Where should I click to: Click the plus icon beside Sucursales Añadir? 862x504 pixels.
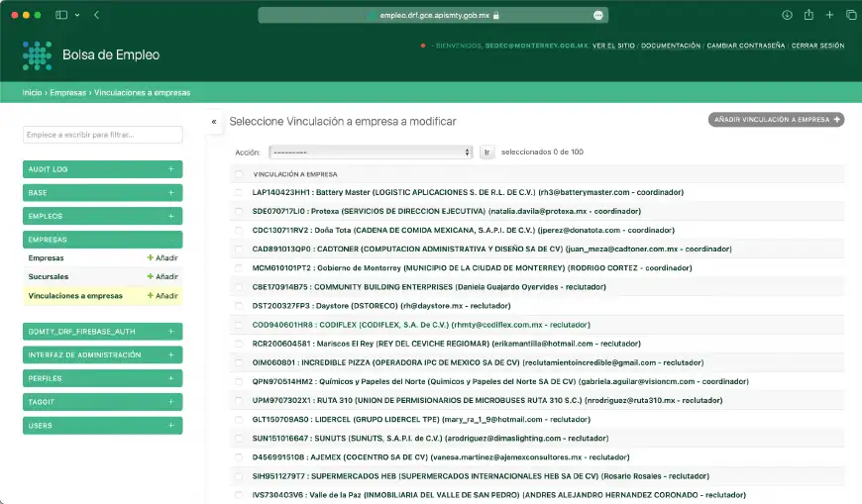click(x=150, y=276)
